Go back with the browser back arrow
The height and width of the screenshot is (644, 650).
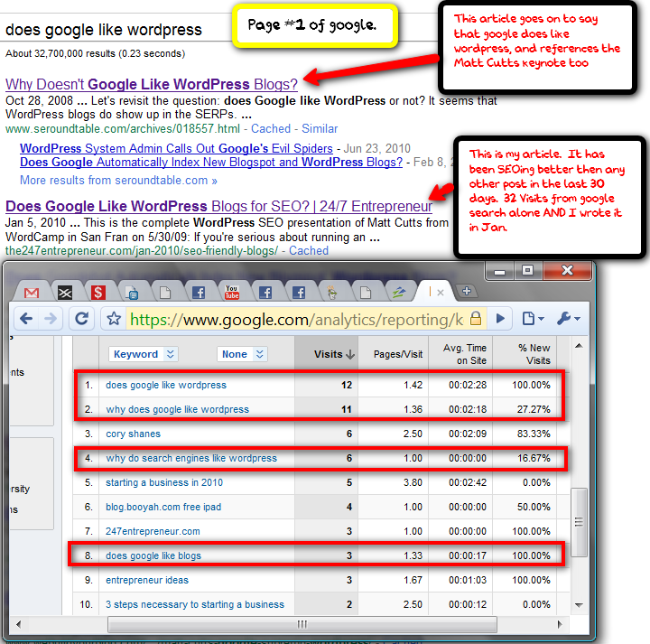[26, 319]
